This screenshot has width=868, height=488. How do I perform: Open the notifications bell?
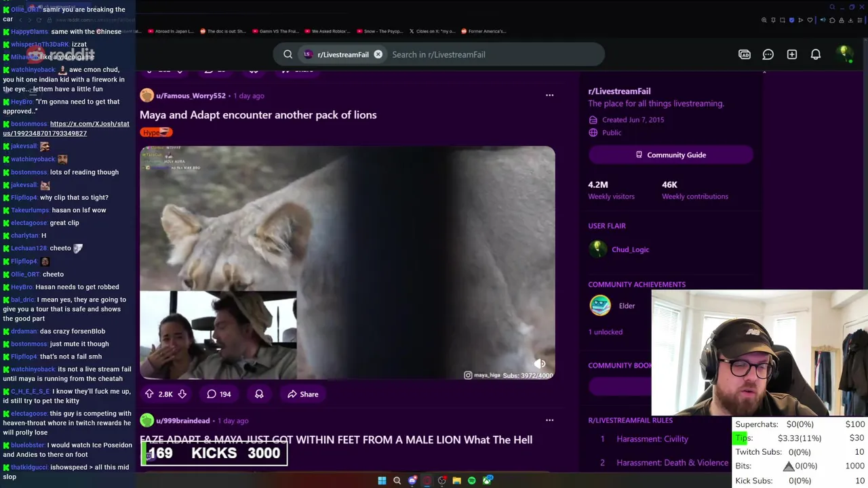pos(816,54)
